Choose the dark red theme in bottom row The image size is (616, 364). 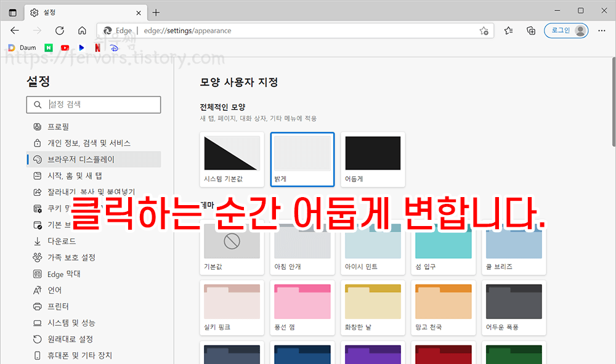[444, 353]
